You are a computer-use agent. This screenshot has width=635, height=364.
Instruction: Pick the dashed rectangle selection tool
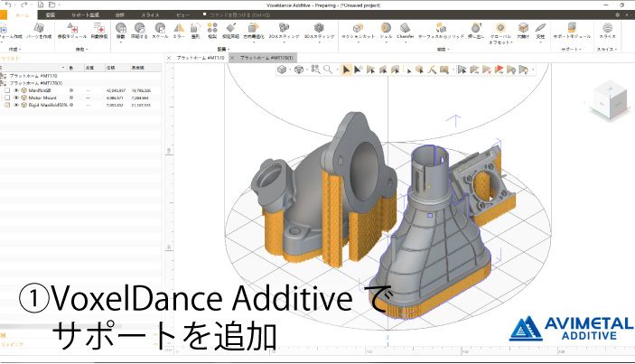[x=407, y=70]
